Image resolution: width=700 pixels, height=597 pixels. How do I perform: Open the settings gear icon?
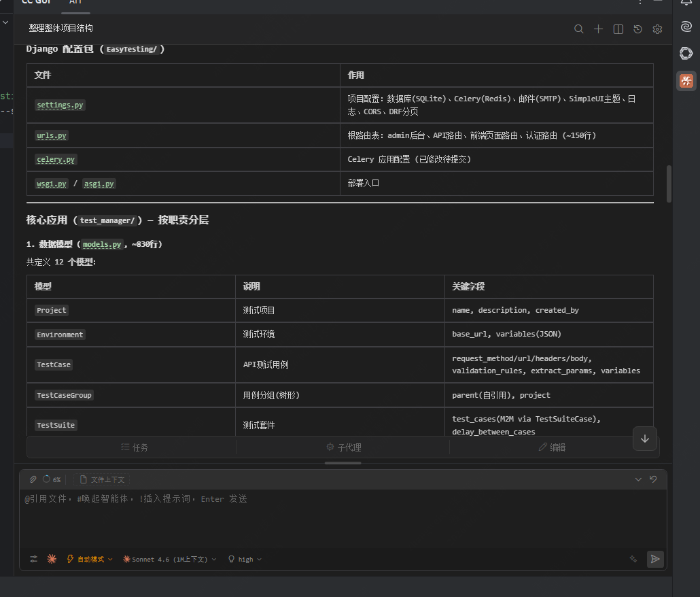657,29
